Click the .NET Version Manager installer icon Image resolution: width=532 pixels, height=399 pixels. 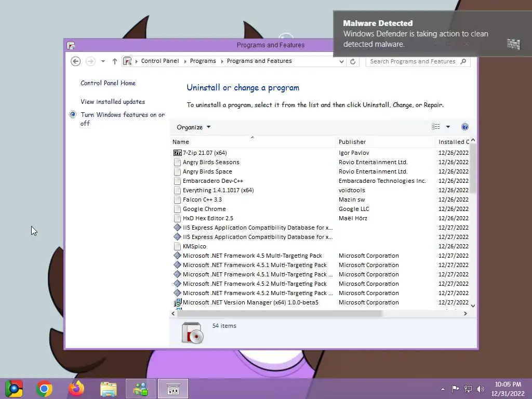click(178, 302)
